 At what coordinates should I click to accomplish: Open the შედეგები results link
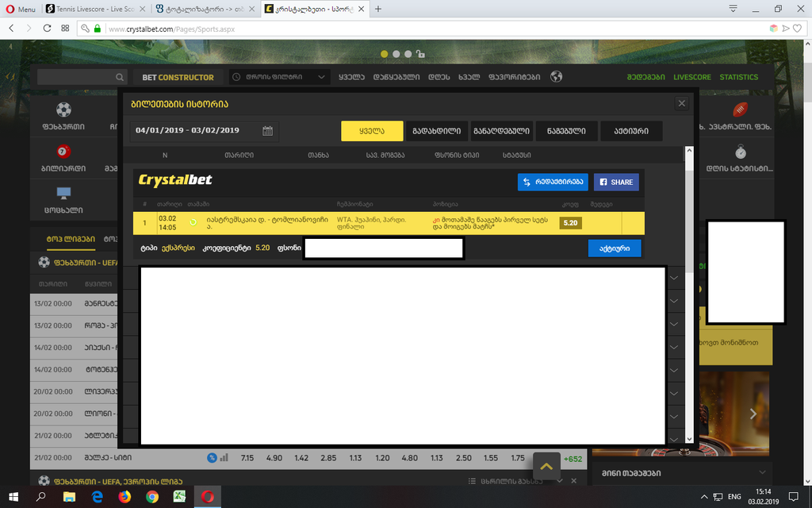(x=645, y=77)
